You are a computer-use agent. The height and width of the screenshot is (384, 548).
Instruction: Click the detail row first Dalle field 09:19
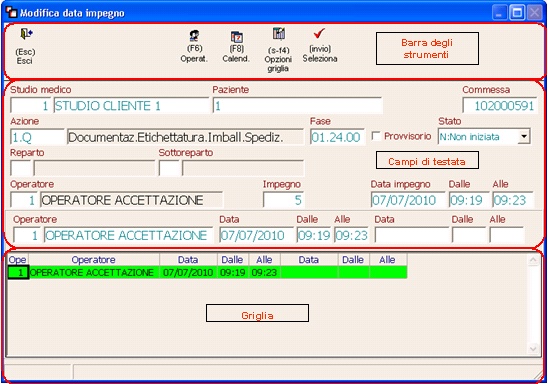coord(314,235)
